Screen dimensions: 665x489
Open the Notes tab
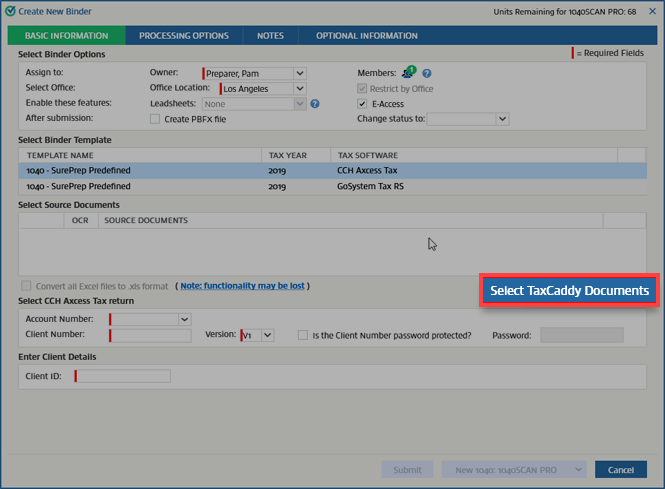[x=270, y=36]
